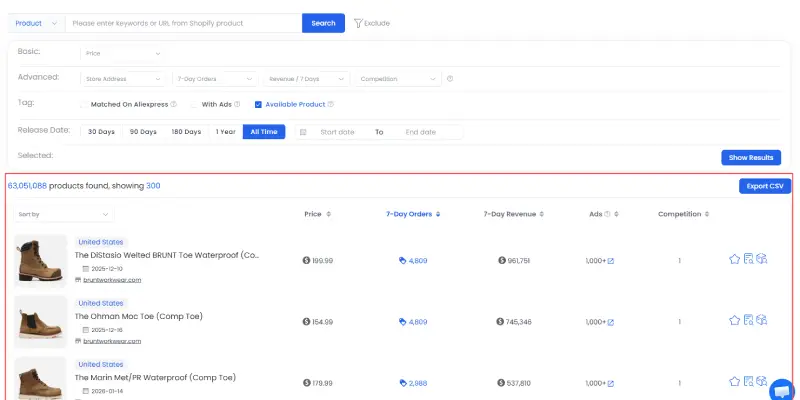Click help icon next to Competition filter
800x400 pixels.
[450, 79]
